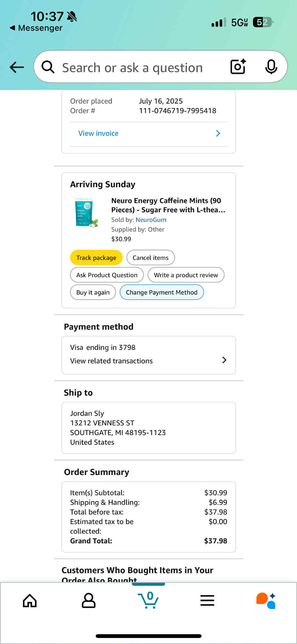Click Track package button
This screenshot has width=297, height=644.
(x=96, y=257)
